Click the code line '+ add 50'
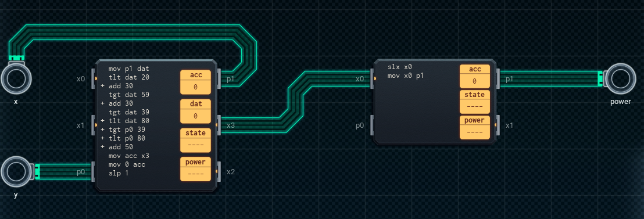644x219 pixels. (117, 147)
